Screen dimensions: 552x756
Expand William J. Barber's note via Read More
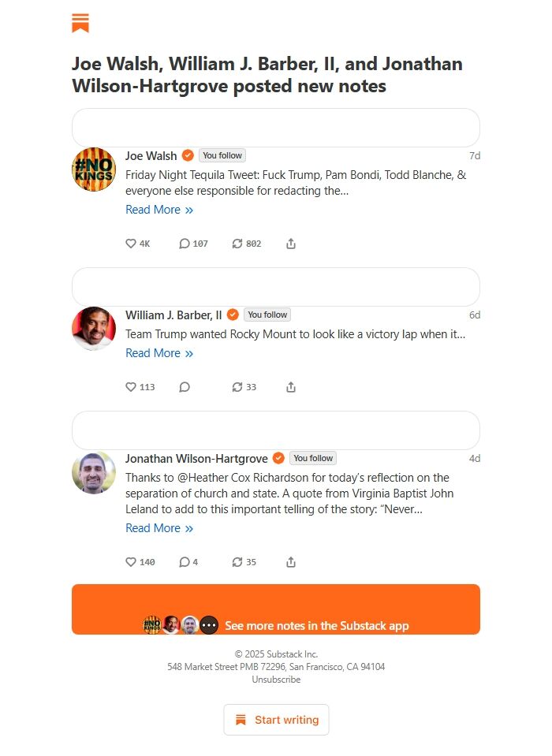159,353
